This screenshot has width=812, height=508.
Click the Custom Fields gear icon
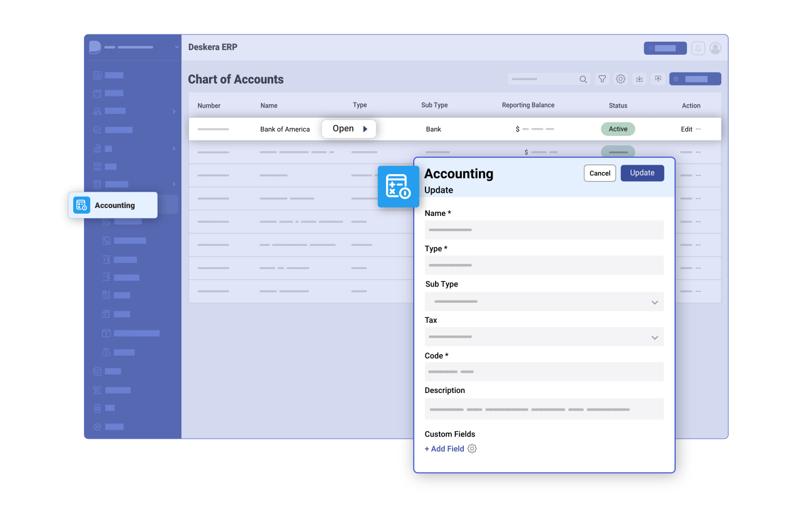tap(472, 448)
